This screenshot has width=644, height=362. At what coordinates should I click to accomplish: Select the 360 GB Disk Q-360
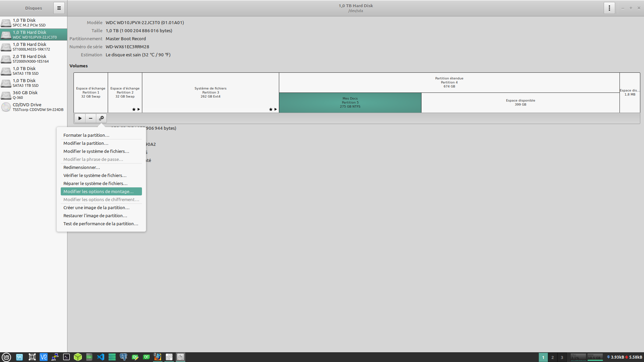[x=34, y=95]
